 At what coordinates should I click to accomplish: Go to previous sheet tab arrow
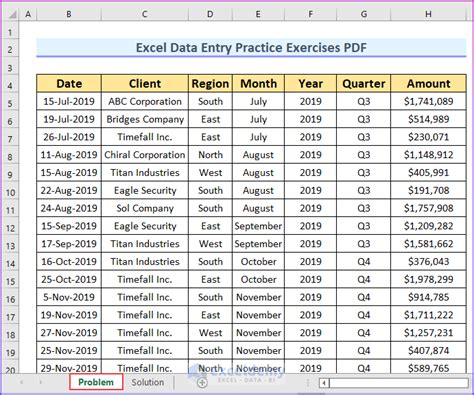coord(21,382)
